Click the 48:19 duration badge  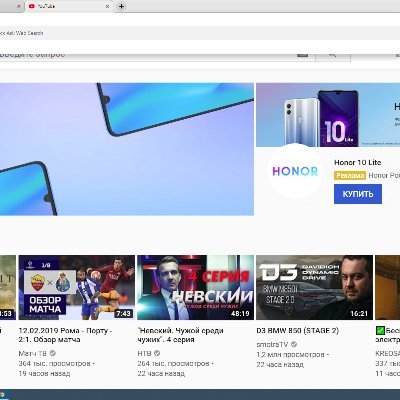240,314
